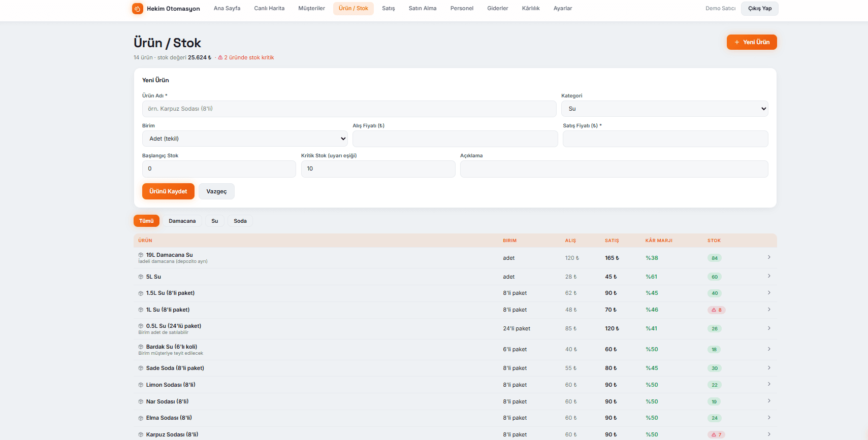
Task: Click box icon beside 5L Su
Action: 141,277
